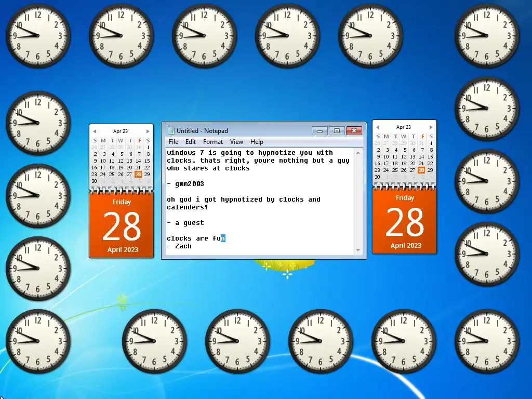
Task: Go to next month on left calendar gadget
Action: [148, 131]
